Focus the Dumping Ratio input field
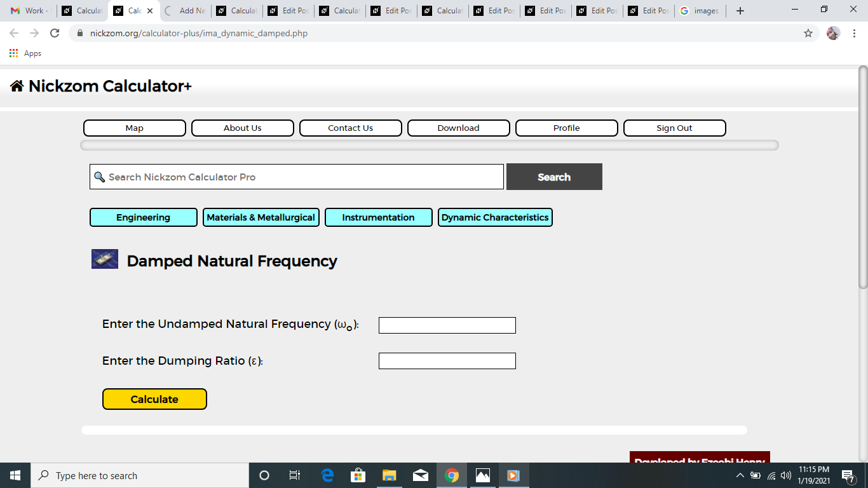Screen dimensions: 868x488 coord(447,361)
